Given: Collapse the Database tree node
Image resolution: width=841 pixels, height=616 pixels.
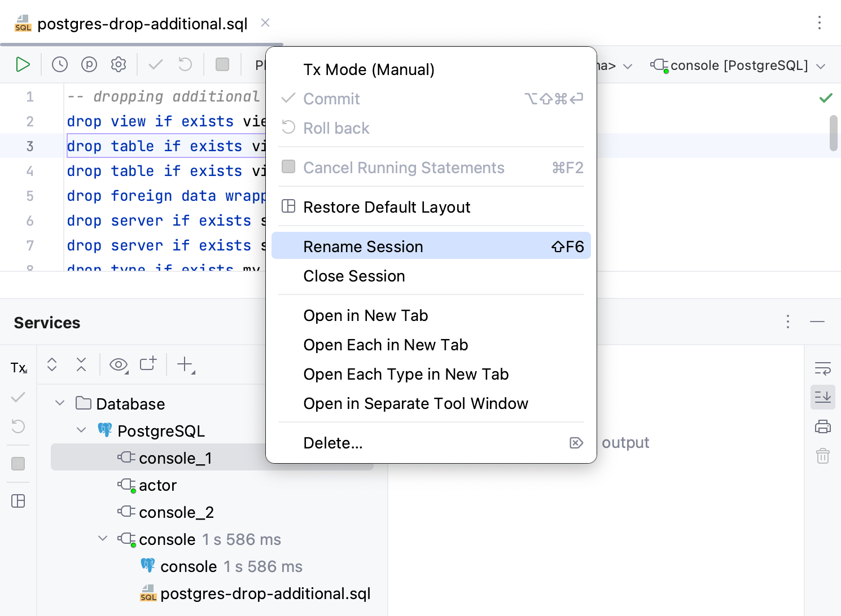Looking at the screenshot, I should pyautogui.click(x=60, y=403).
